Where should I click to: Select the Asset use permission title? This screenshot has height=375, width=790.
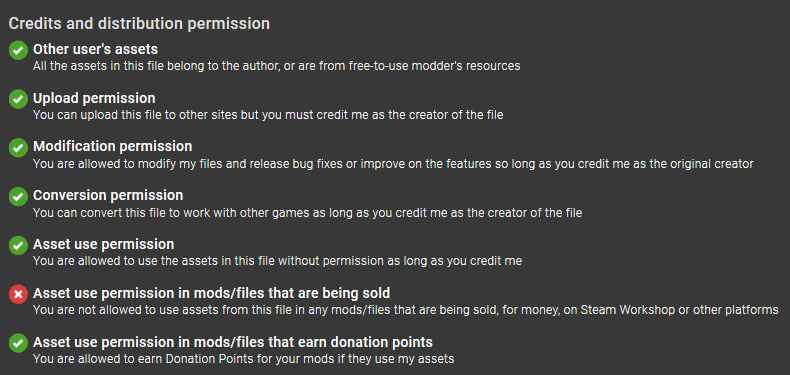click(x=104, y=244)
